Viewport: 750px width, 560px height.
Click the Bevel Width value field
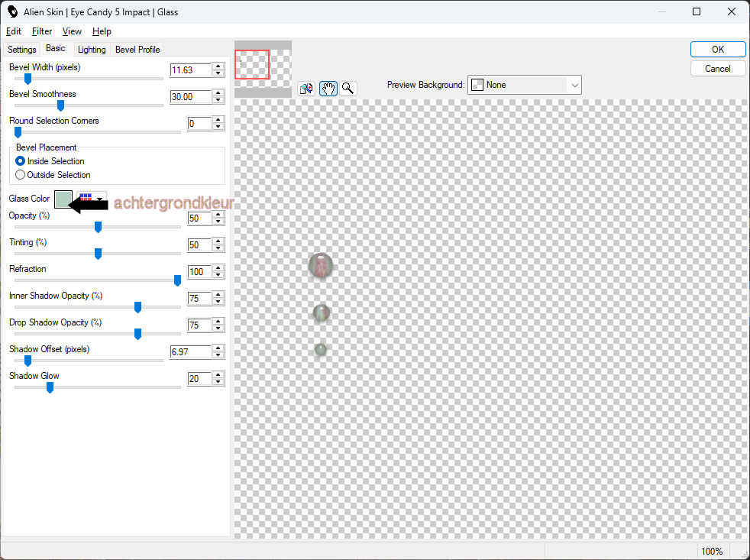coord(190,70)
